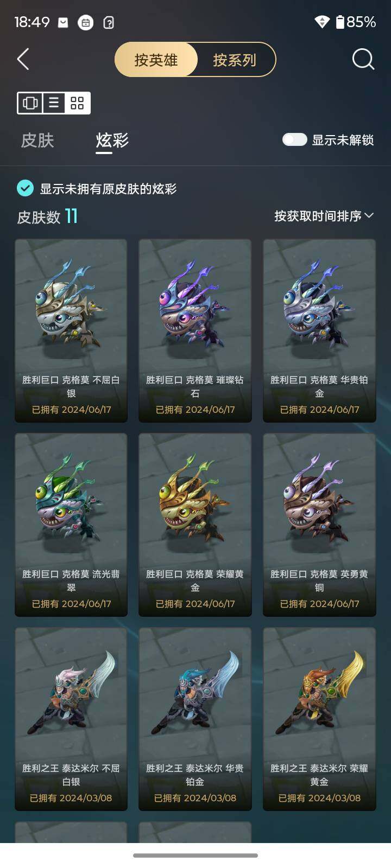Uncheck 显示未拥有原皮肤的炫彩 checkbox

(x=25, y=188)
